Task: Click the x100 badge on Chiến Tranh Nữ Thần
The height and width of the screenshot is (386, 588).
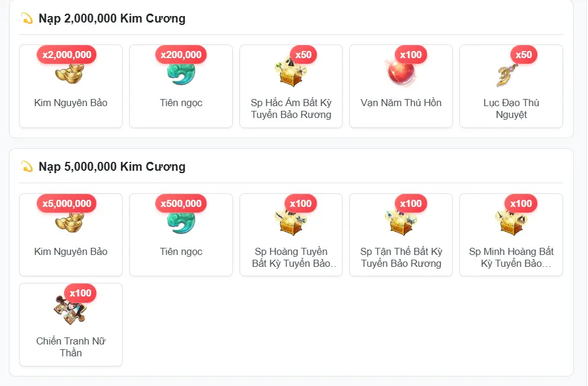Action: coord(80,293)
